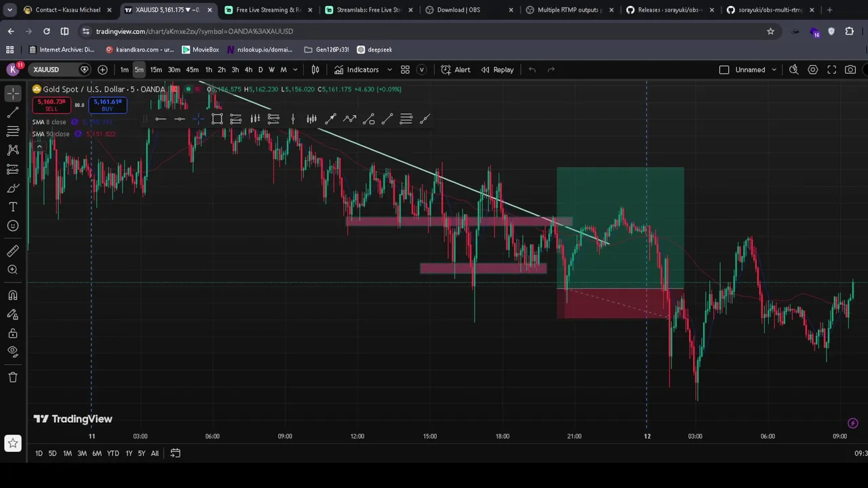Open the forecasting and measurement tools
The width and height of the screenshot is (868, 488).
(x=13, y=169)
